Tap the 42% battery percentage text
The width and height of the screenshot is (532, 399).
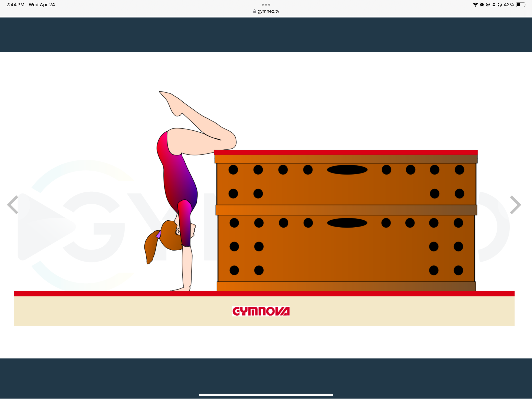(x=509, y=4)
